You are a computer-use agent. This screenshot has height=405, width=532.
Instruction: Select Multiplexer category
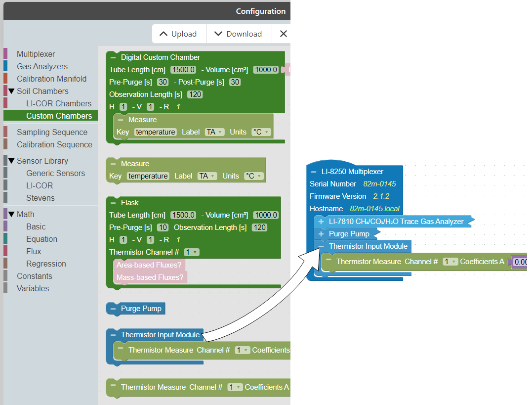coord(36,54)
